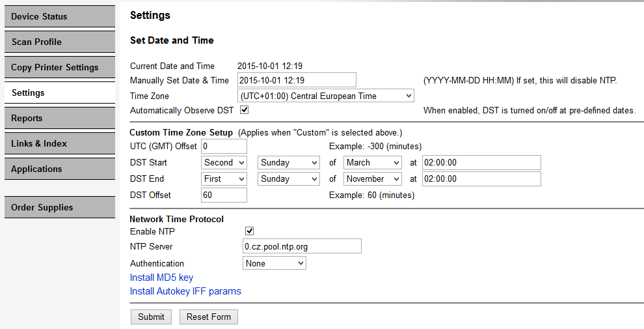
Task: Toggle the Automatically Observe DST checkbox
Action: (x=245, y=110)
